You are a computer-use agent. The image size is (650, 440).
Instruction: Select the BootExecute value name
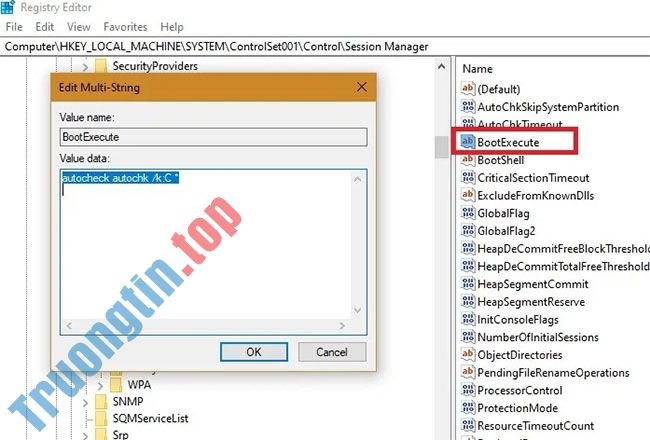tap(508, 142)
